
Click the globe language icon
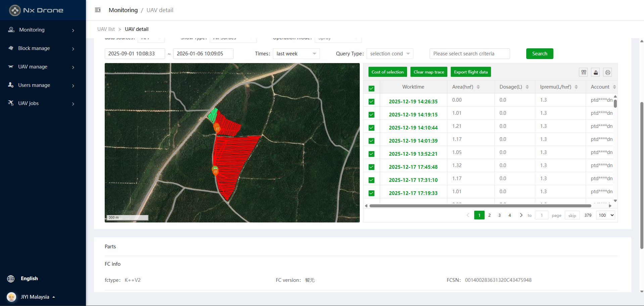(x=11, y=278)
